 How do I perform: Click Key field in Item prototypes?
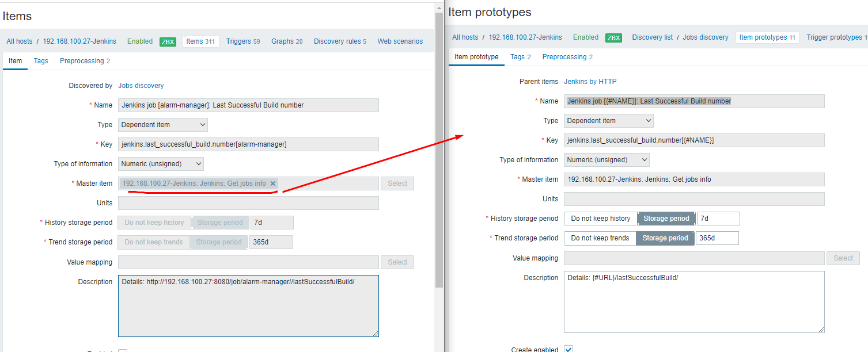click(694, 140)
